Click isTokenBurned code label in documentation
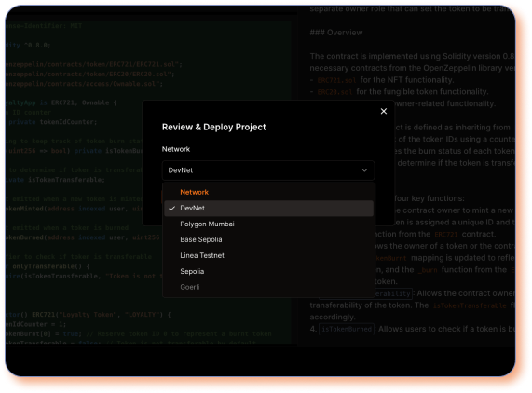Viewport: 532px width, 393px height. (x=347, y=329)
